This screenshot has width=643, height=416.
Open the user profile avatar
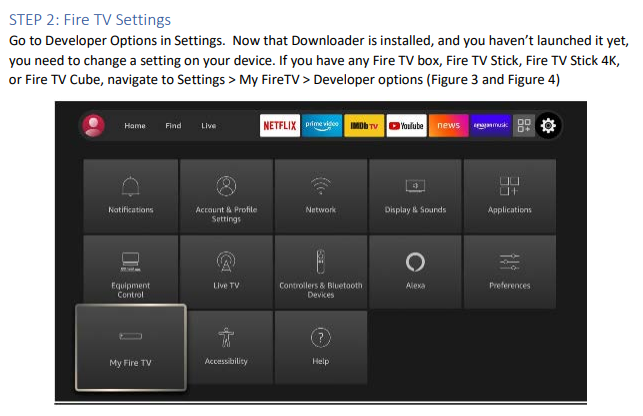pos(93,126)
